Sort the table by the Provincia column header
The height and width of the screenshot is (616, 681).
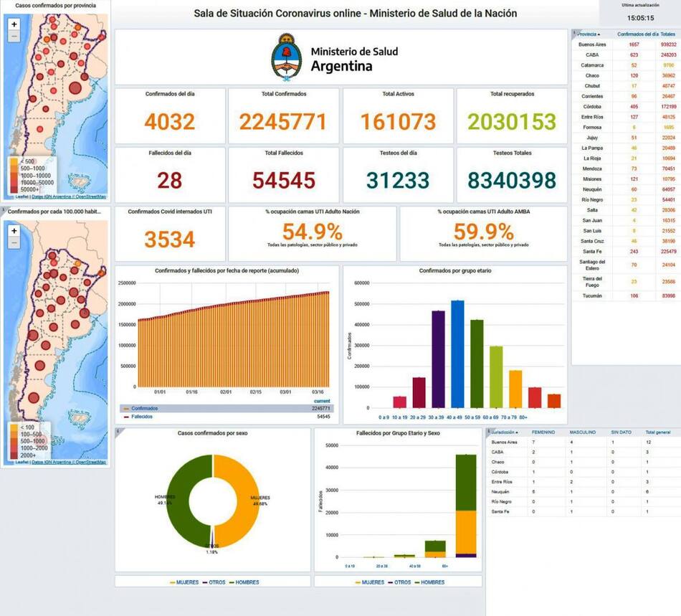pyautogui.click(x=588, y=34)
